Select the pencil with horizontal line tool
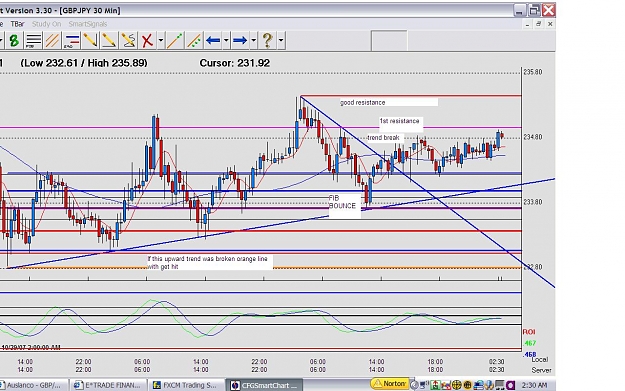This screenshot has height=391, width=625. pyautogui.click(x=109, y=40)
